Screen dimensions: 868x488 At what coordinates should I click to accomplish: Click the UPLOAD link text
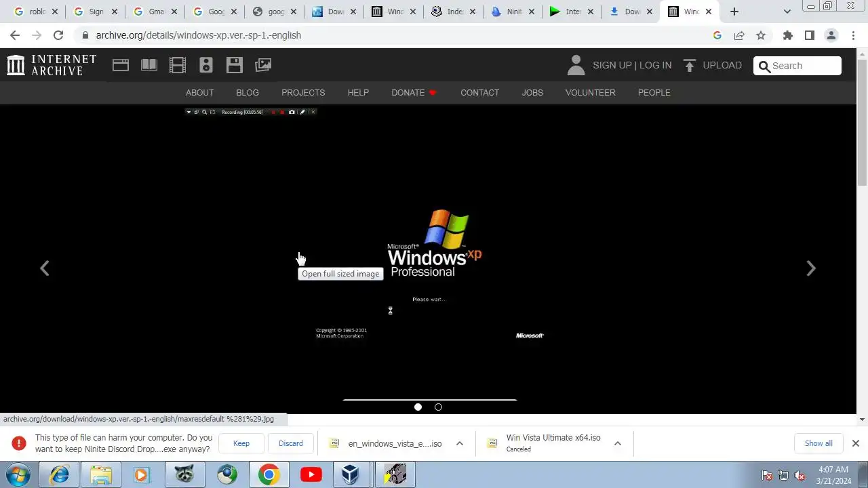[722, 65]
